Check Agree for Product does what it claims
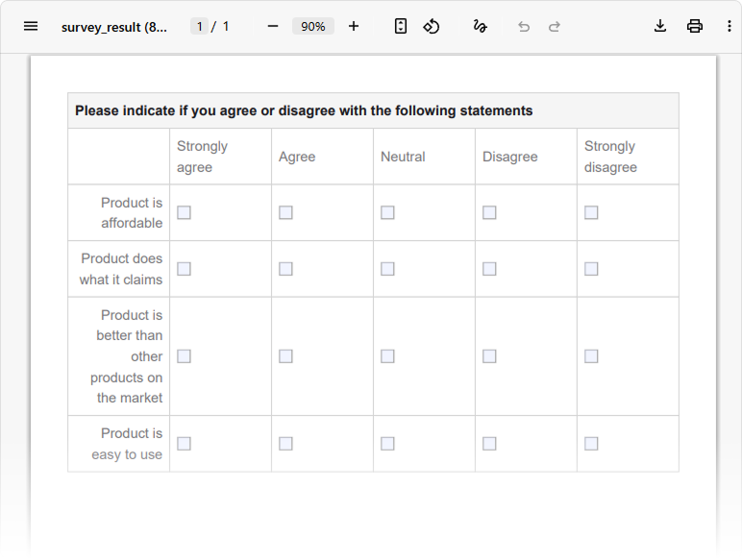 285,269
